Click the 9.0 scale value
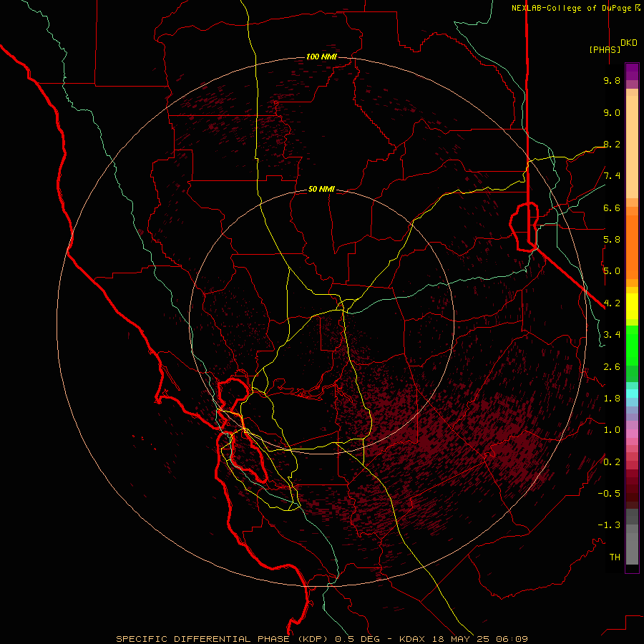 (x=612, y=112)
